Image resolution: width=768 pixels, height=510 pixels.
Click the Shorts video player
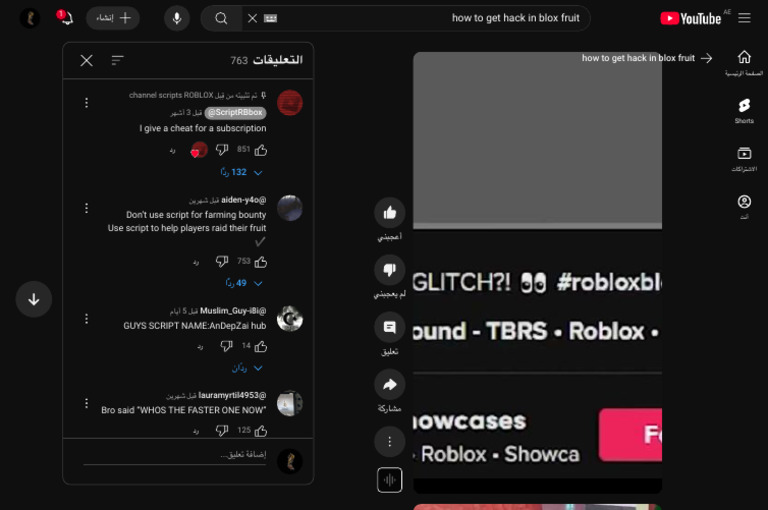(x=537, y=272)
